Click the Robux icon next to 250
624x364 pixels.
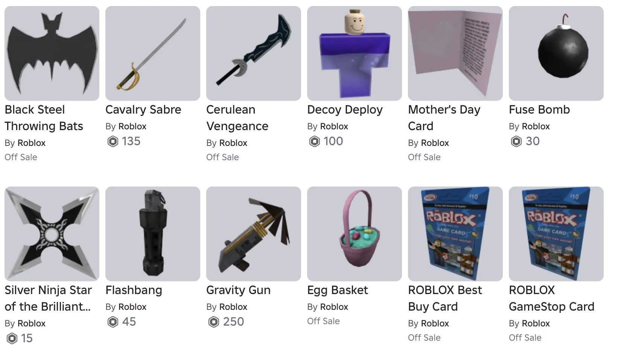click(x=214, y=322)
